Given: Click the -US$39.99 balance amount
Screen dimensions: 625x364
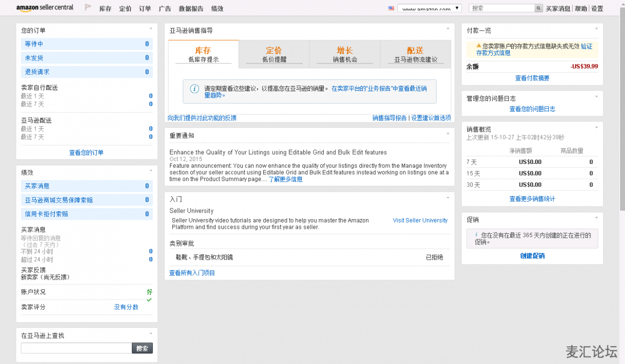Looking at the screenshot, I should click(584, 67).
